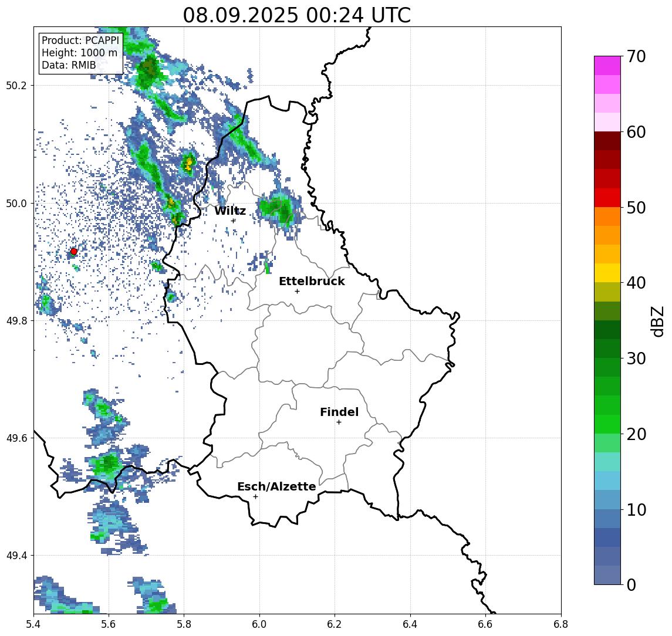Click the 'Esch/Alzette' city label

click(x=276, y=486)
